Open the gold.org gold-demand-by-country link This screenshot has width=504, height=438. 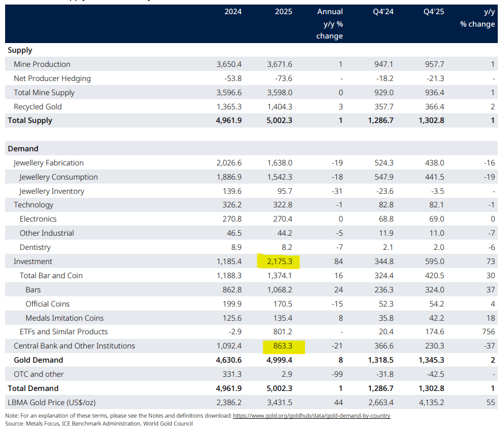pos(311,415)
